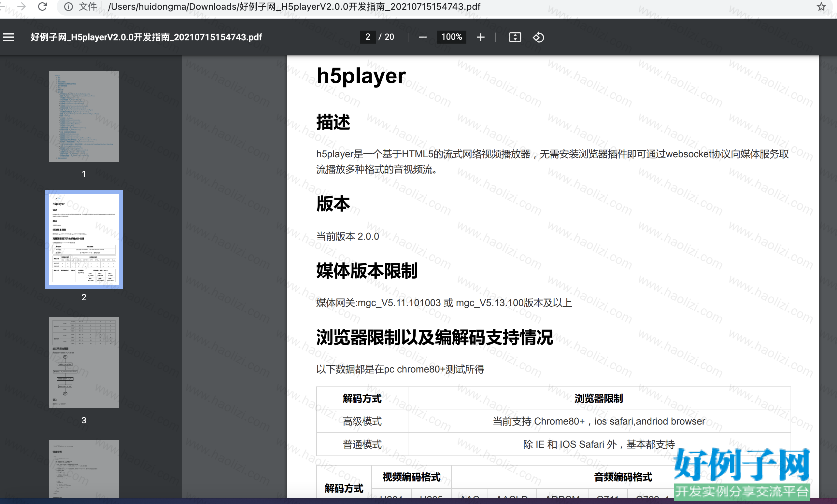The width and height of the screenshot is (837, 504).
Task: Bookmark this page with star icon
Action: 821,7
